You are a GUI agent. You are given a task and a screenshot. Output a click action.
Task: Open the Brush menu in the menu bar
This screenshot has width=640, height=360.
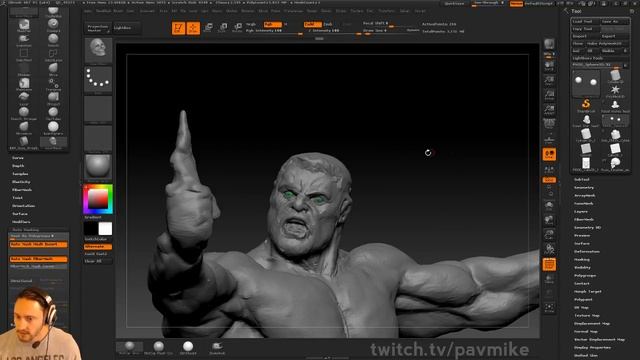(x=118, y=11)
